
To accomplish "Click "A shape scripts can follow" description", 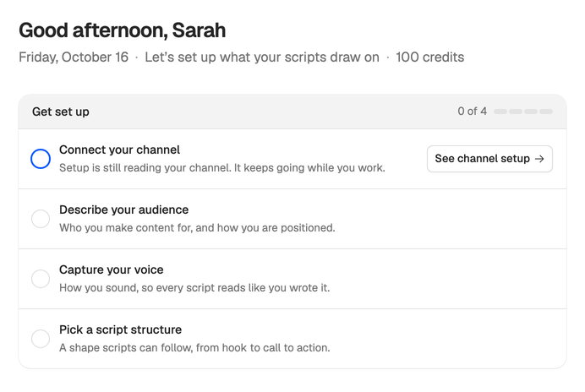I will 194,348.
